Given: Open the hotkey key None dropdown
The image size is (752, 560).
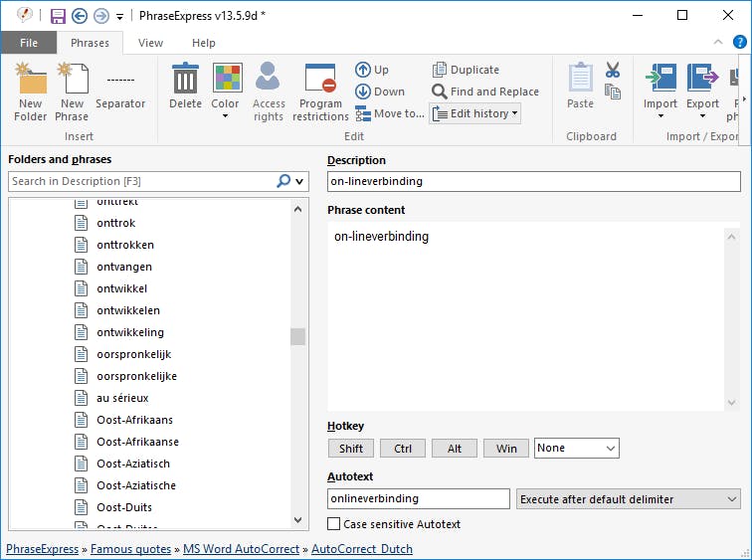Looking at the screenshot, I should tap(577, 448).
